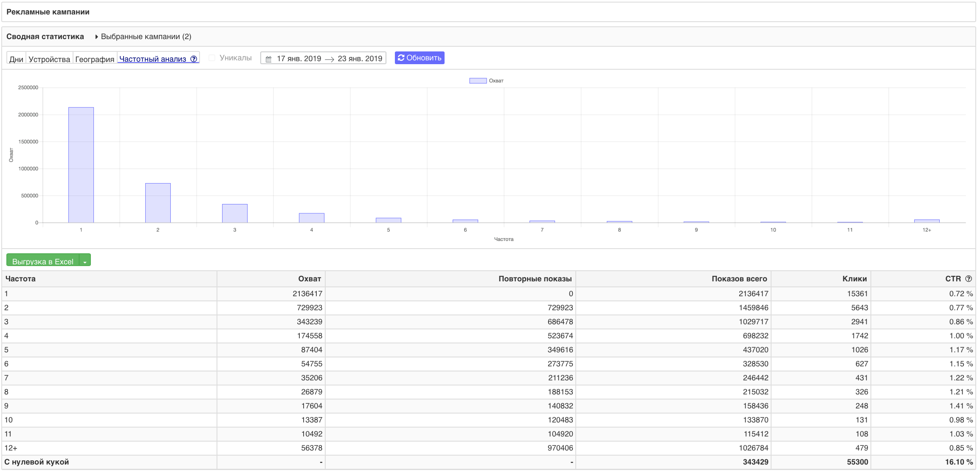Click the refresh icon in Обновить button

pyautogui.click(x=401, y=58)
